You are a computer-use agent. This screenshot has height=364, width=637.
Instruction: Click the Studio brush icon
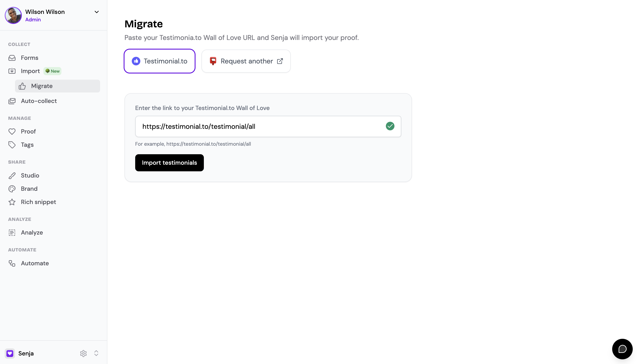point(12,176)
